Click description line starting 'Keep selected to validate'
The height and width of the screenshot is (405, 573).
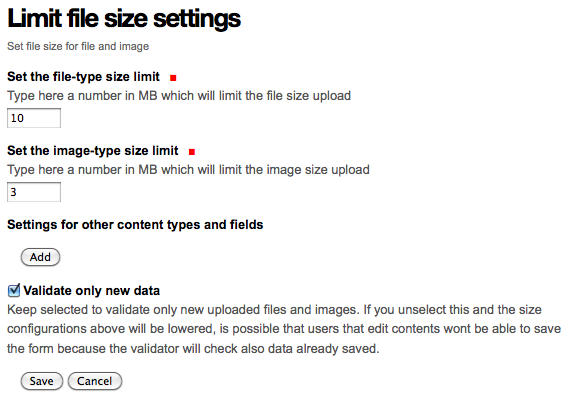click(x=274, y=310)
